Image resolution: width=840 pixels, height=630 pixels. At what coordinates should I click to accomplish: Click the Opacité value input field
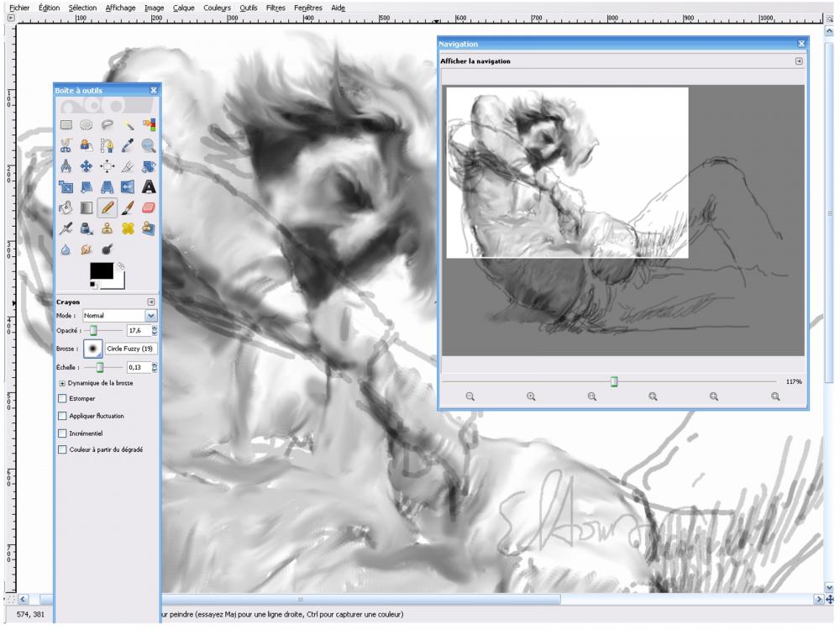(138, 331)
